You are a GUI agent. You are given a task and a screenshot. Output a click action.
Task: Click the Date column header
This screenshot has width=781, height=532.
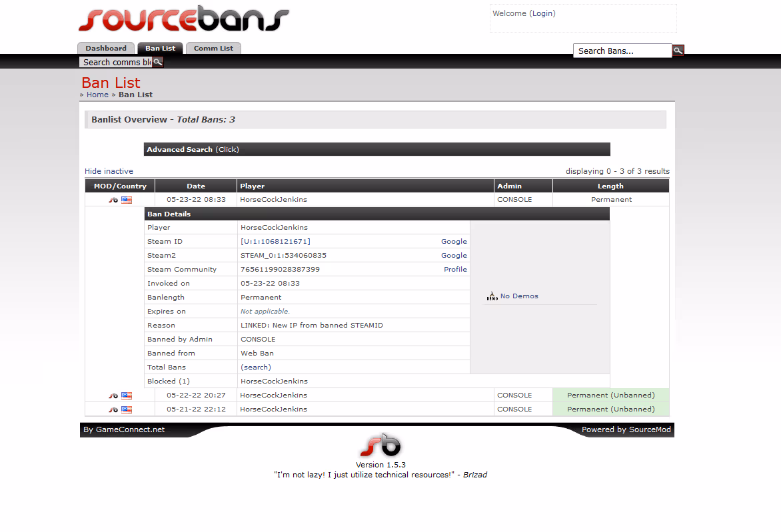pos(196,186)
